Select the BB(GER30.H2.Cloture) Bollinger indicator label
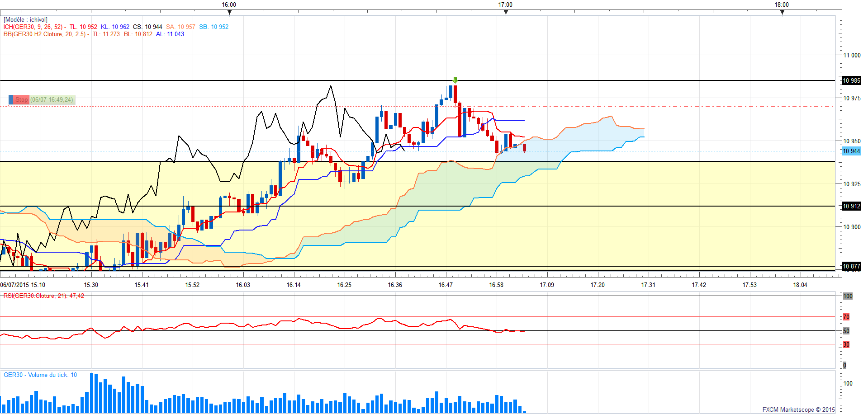 pos(44,34)
